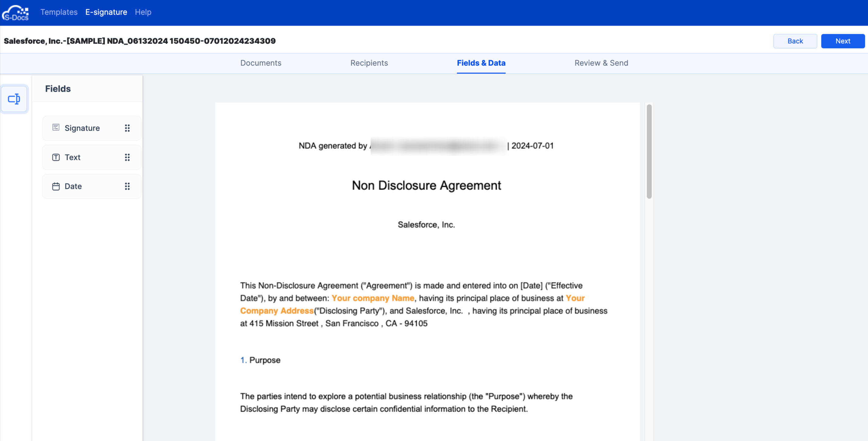Click the panel collapse icon left of Fields
The image size is (868, 441).
click(14, 99)
